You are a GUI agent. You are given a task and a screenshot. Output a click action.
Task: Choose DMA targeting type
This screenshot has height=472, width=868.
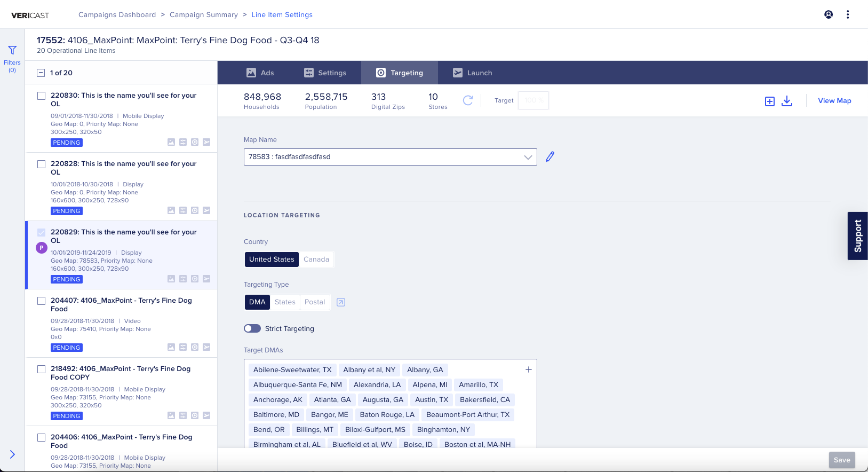pos(257,302)
